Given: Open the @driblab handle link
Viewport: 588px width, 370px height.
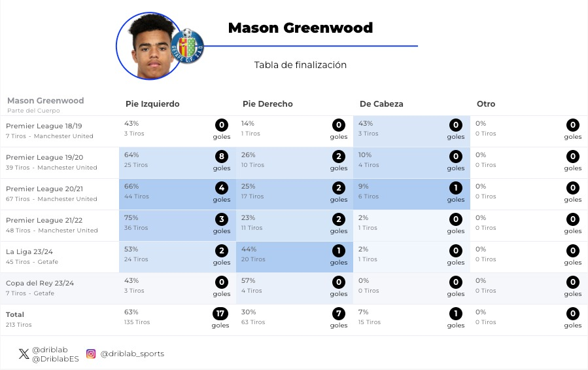Looking at the screenshot, I should [50, 350].
